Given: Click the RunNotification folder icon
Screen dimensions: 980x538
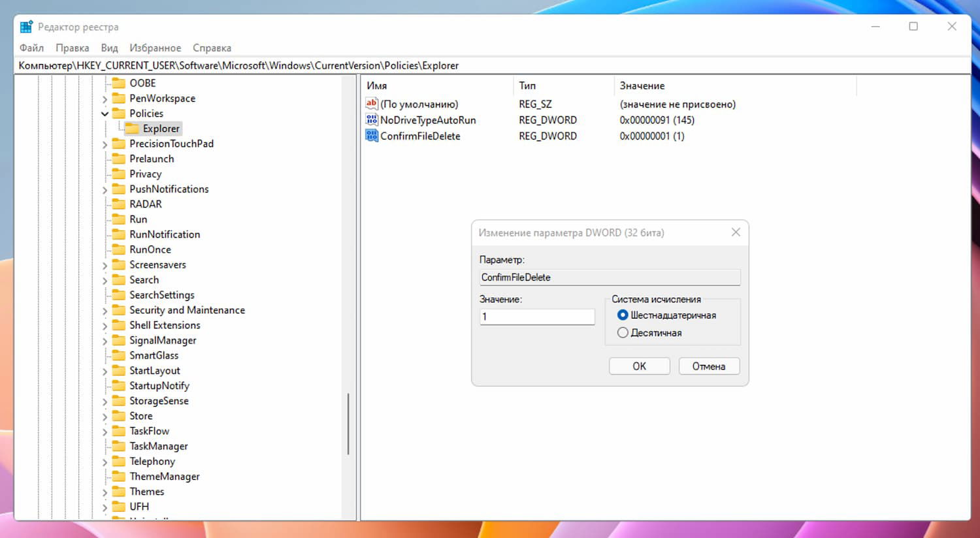Looking at the screenshot, I should tap(118, 234).
